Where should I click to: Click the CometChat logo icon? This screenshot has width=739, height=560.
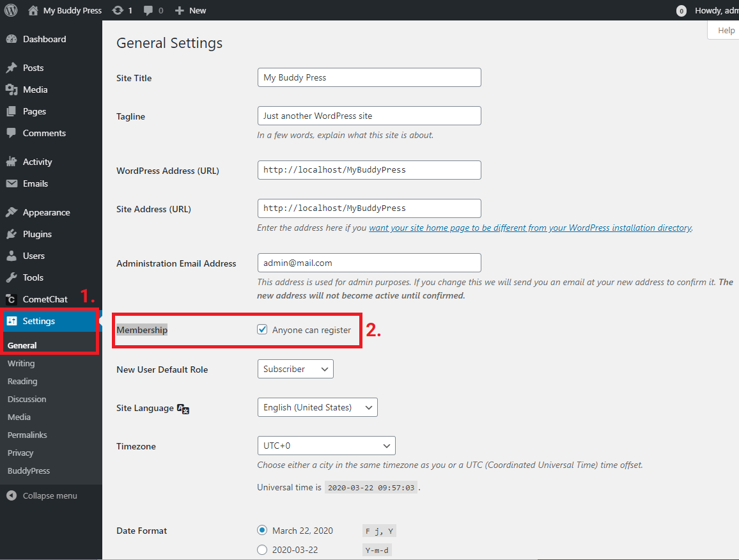12,299
